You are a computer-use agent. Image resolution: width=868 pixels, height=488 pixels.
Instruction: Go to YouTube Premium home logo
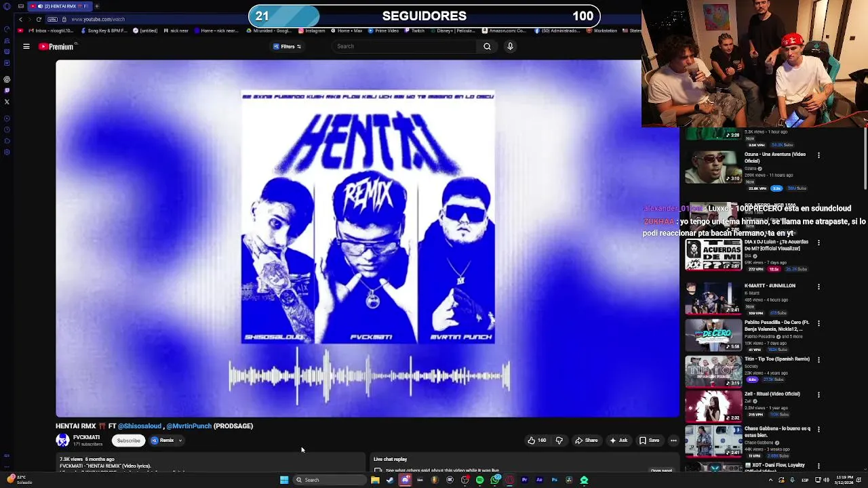pyautogui.click(x=56, y=47)
